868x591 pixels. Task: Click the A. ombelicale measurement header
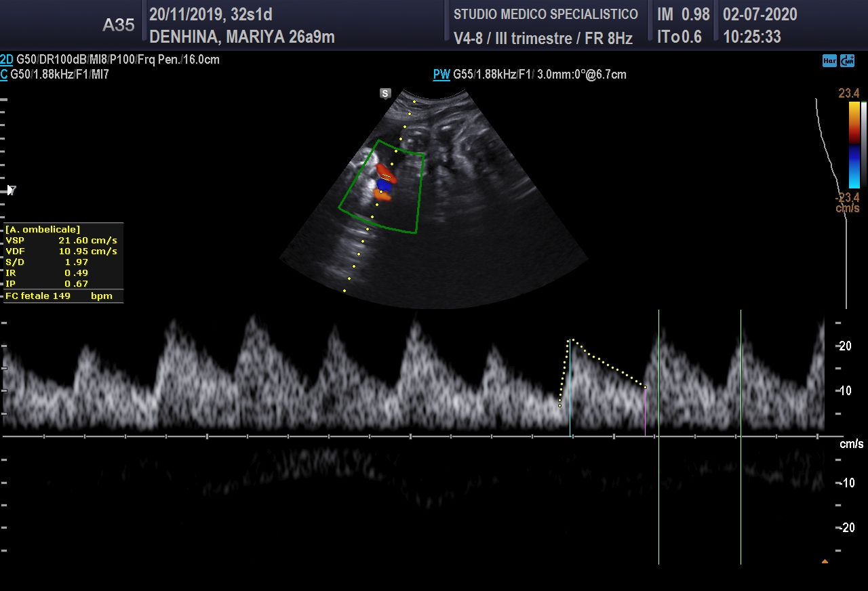pyautogui.click(x=43, y=230)
